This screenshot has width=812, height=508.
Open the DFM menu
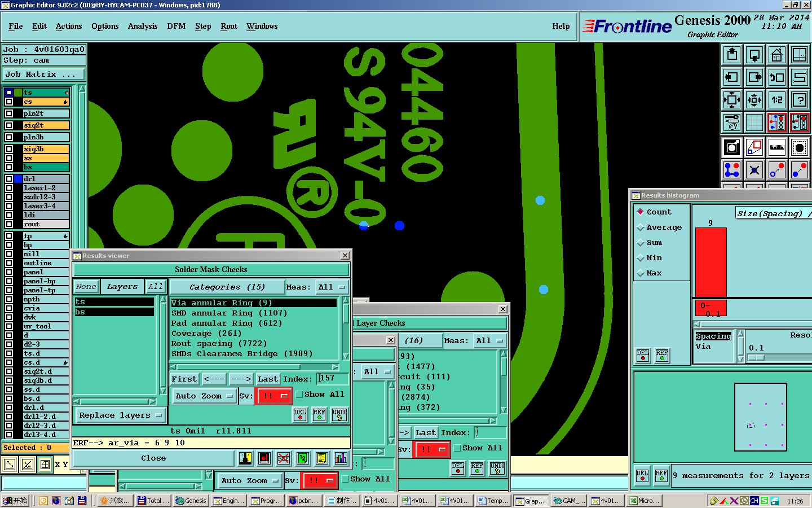(x=176, y=27)
